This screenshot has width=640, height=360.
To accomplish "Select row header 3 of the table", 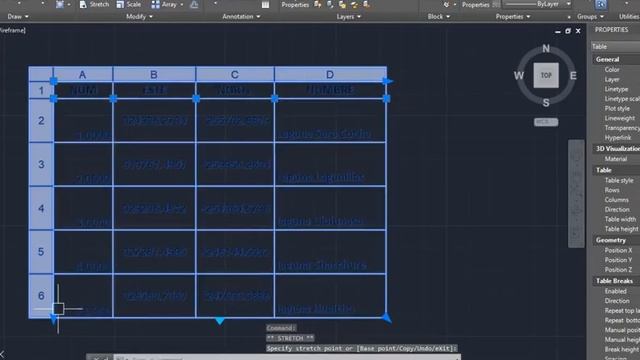I will [x=41, y=164].
